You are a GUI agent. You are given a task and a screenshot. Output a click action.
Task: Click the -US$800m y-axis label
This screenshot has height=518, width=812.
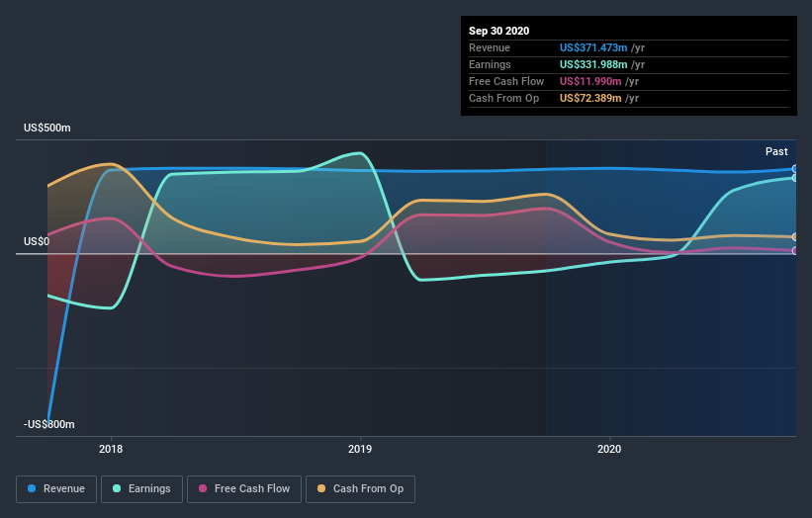(x=49, y=424)
